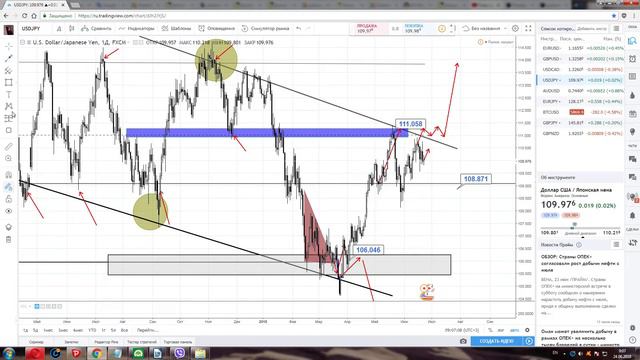Enter fullscreen chart mode
This screenshot has width=640, height=360.
pyautogui.click(x=528, y=29)
